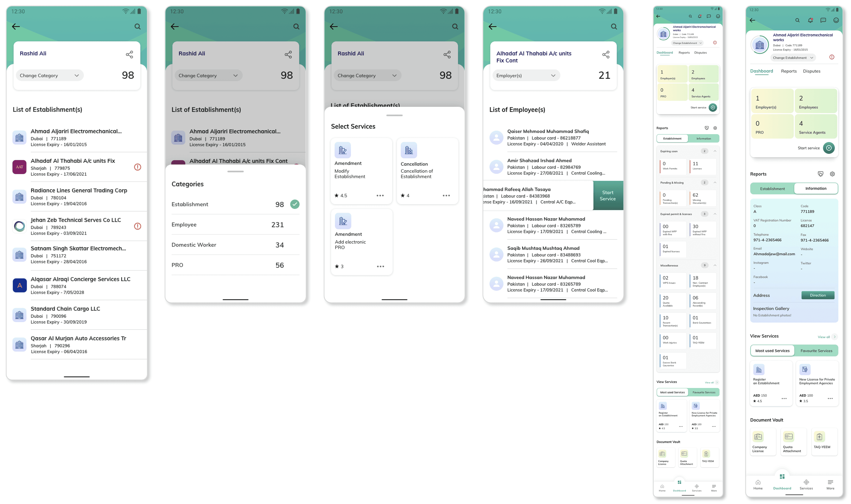Tap the red alert icon on Alhadaf Al Thahabi A/c units Fix row

tap(138, 167)
